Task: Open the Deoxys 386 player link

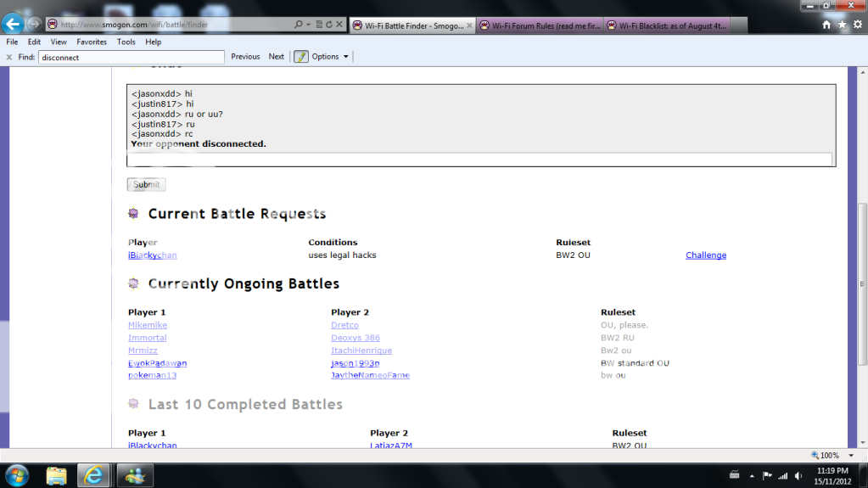Action: click(356, 338)
